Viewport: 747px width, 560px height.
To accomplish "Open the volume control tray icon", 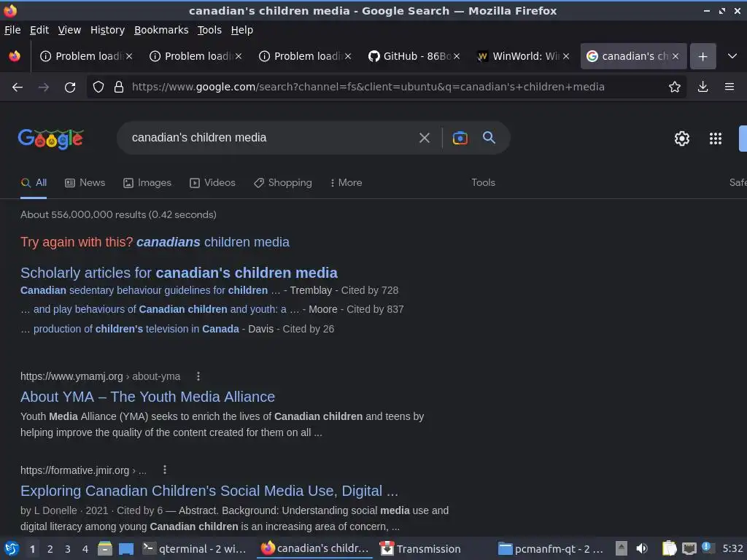I will click(642, 548).
